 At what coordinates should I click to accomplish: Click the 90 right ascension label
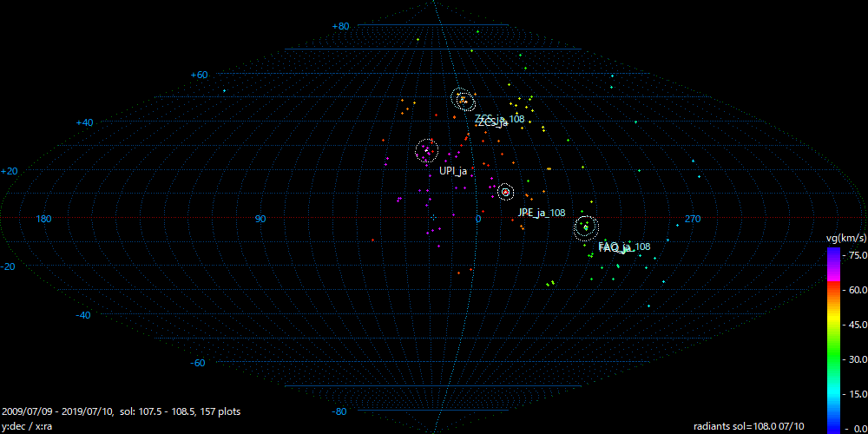(x=260, y=219)
